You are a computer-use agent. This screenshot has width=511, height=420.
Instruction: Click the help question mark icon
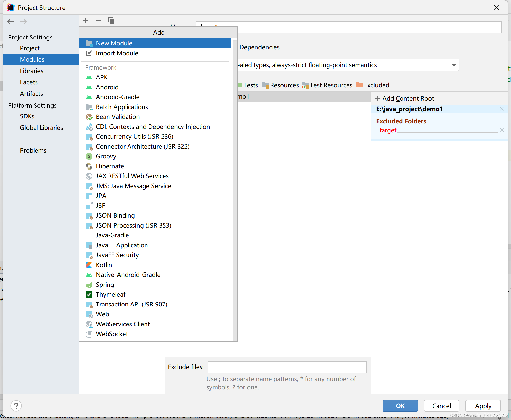point(16,406)
